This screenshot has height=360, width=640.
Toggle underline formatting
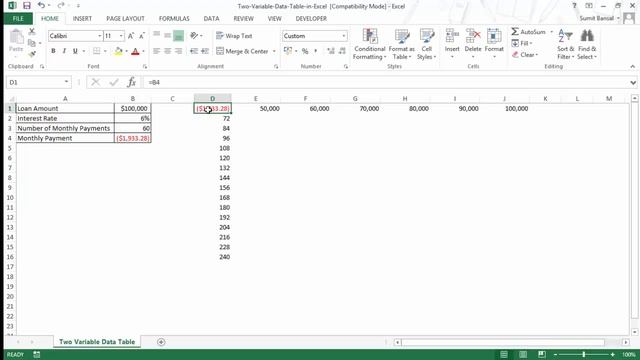pos(75,51)
